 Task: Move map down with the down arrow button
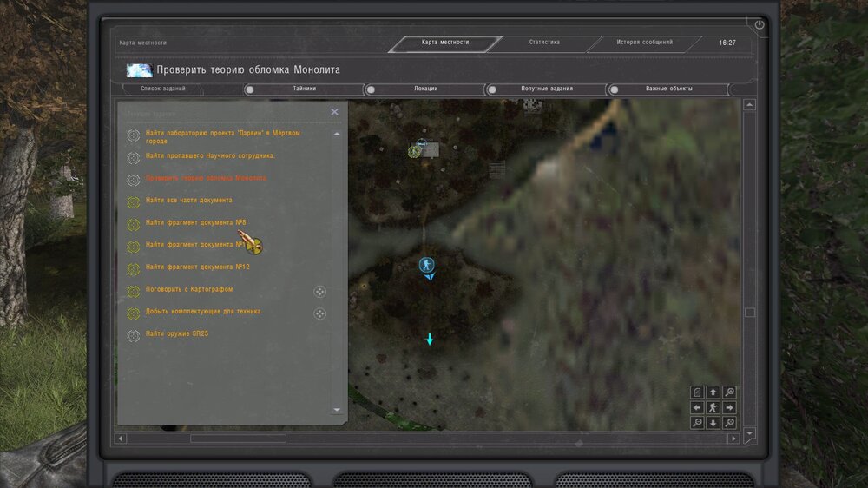tap(713, 423)
